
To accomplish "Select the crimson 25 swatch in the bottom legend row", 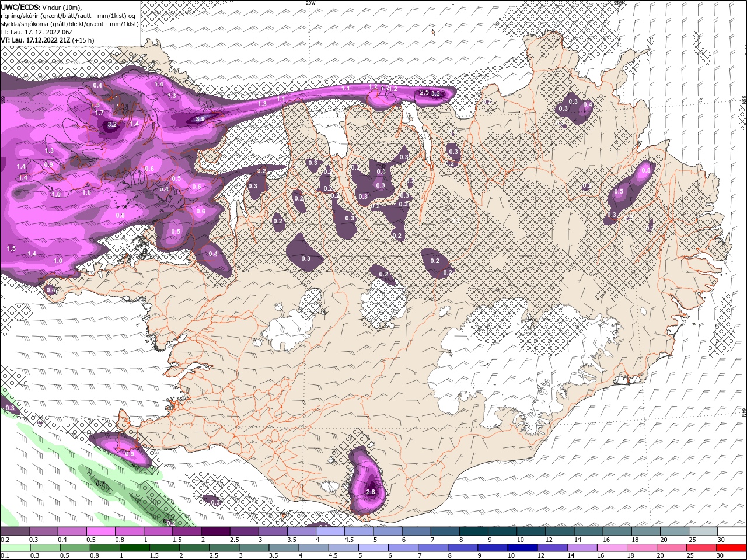I will click(x=702, y=548).
